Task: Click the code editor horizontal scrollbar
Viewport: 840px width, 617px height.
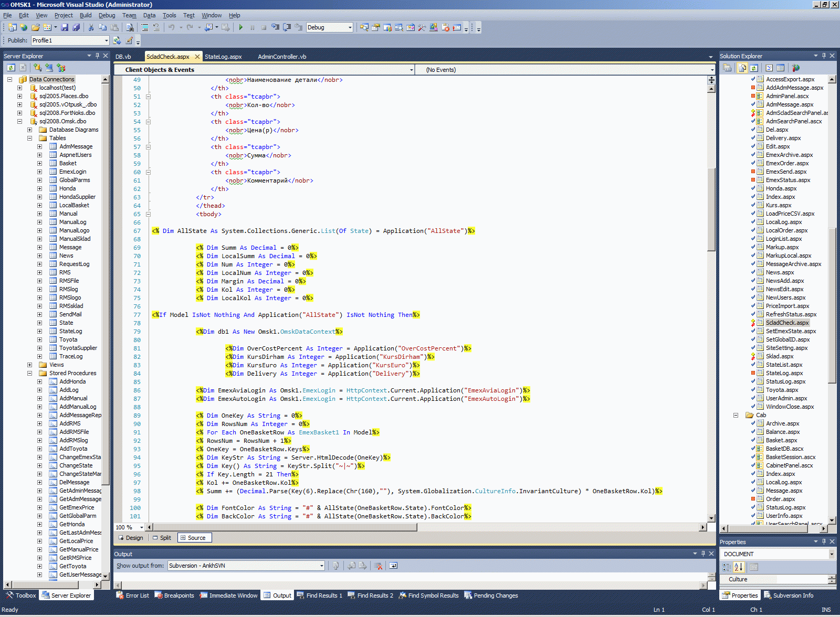Action: pos(285,527)
